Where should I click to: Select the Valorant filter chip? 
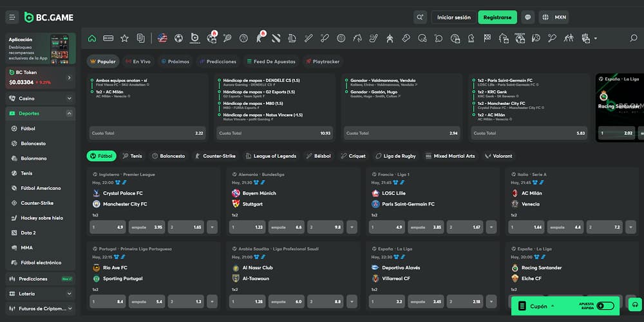click(499, 156)
